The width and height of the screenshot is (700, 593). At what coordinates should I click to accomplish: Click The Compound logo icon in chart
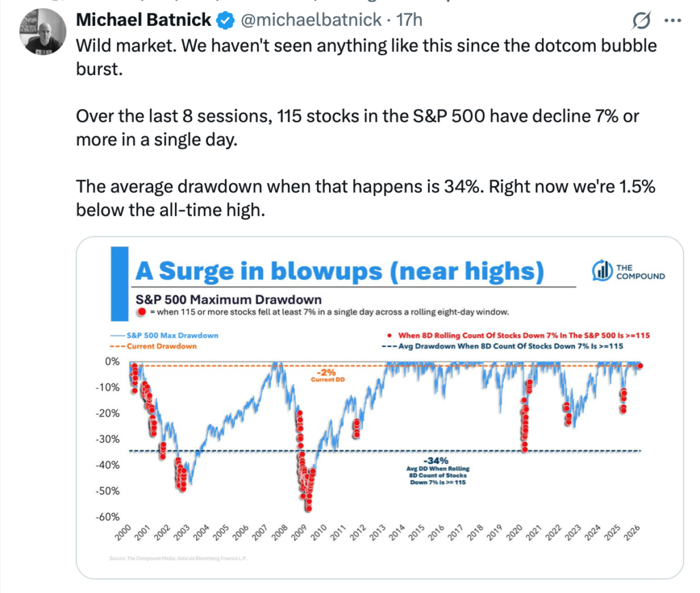coord(602,271)
